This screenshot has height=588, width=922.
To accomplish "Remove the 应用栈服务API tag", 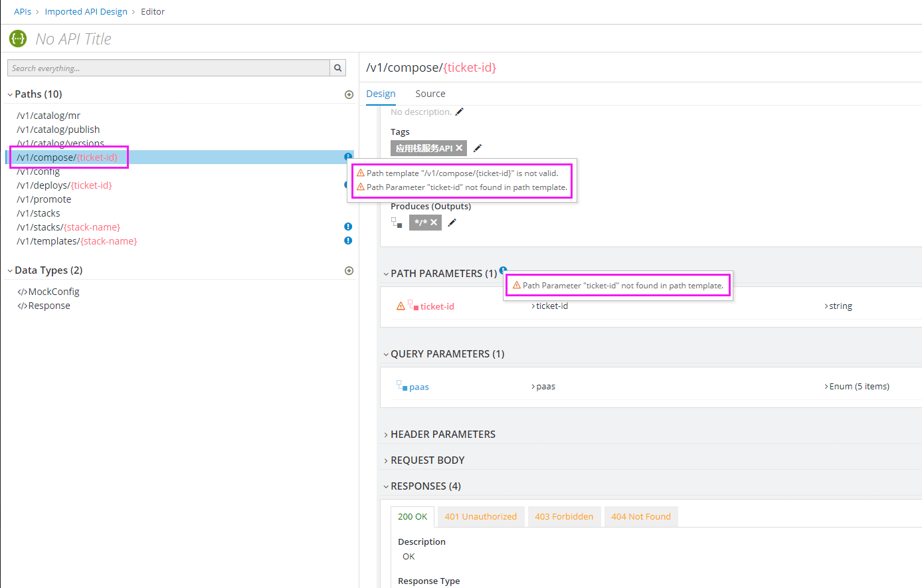I will tap(459, 148).
